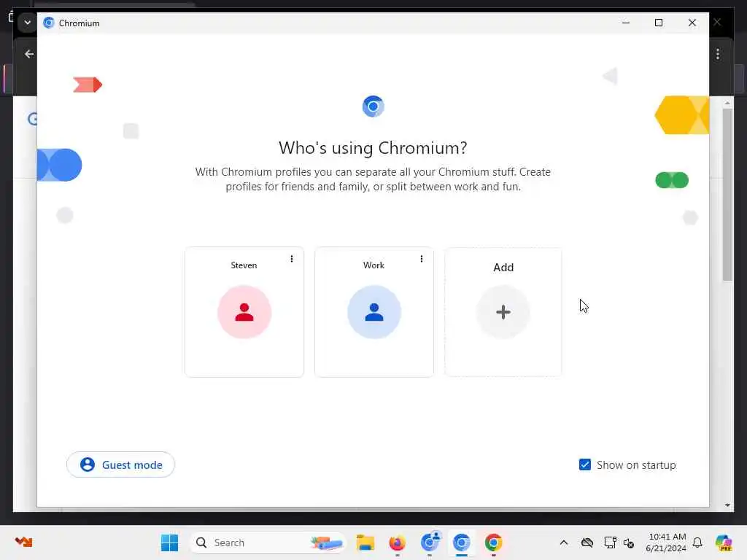Viewport: 747px width, 560px height.
Task: Open Work profile's three-dot menu
Action: coord(421,259)
